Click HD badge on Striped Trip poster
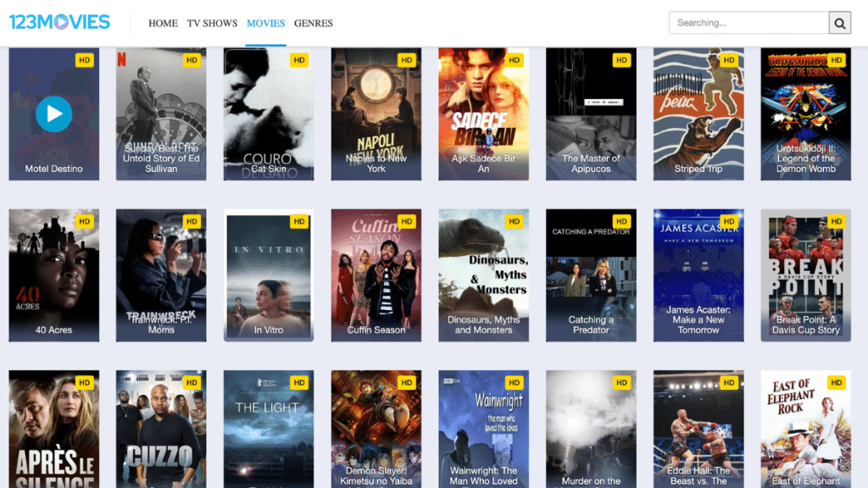This screenshot has height=488, width=868. [x=728, y=60]
